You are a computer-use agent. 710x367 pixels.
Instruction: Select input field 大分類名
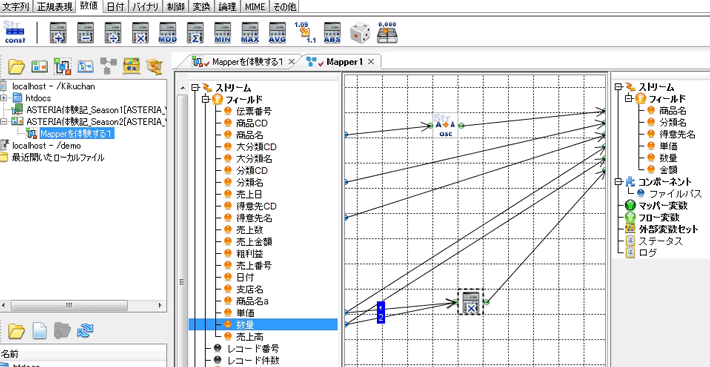click(254, 158)
